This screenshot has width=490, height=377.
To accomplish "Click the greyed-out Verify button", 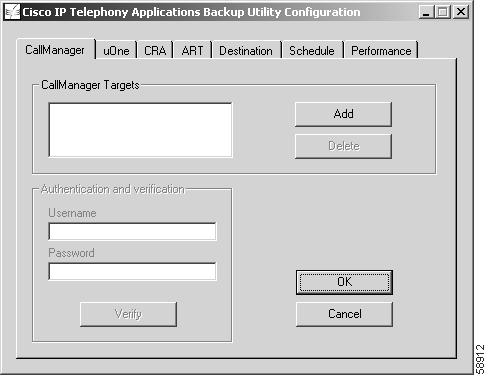I will (x=128, y=314).
